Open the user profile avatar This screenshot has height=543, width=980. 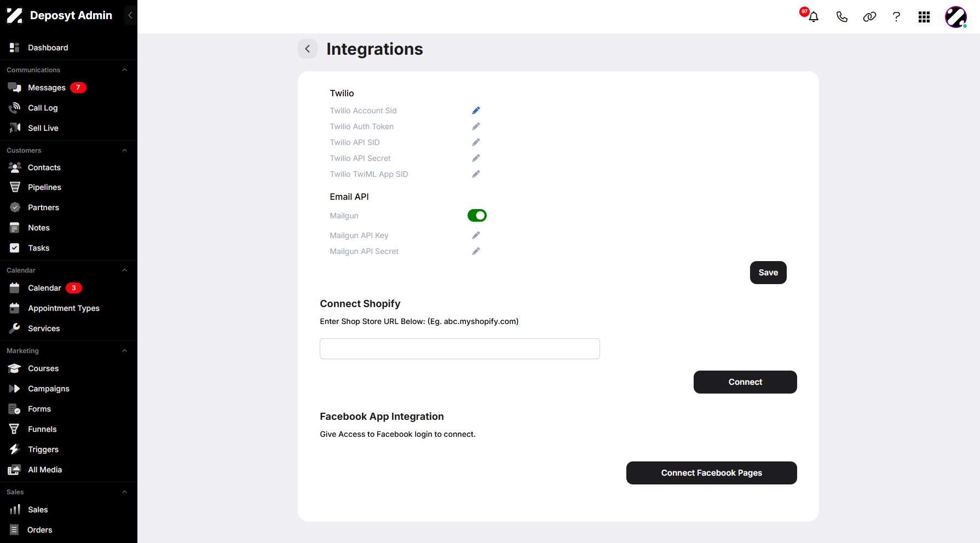pos(956,17)
